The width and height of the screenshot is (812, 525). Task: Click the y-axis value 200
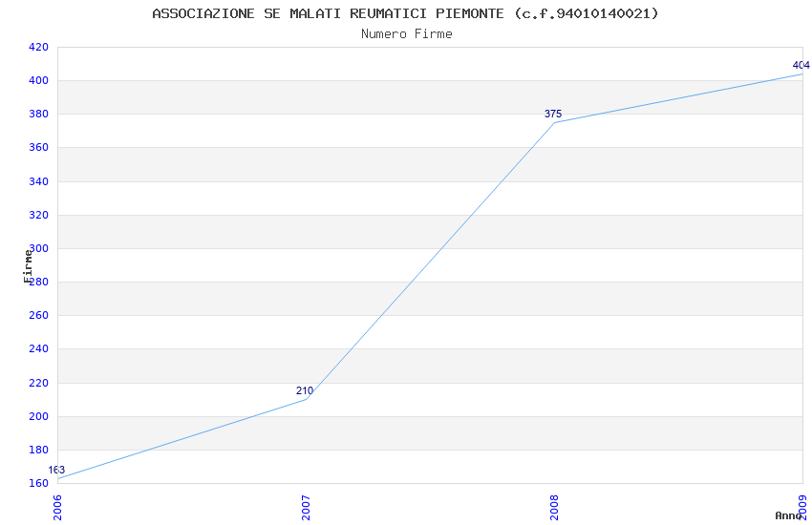(38, 416)
